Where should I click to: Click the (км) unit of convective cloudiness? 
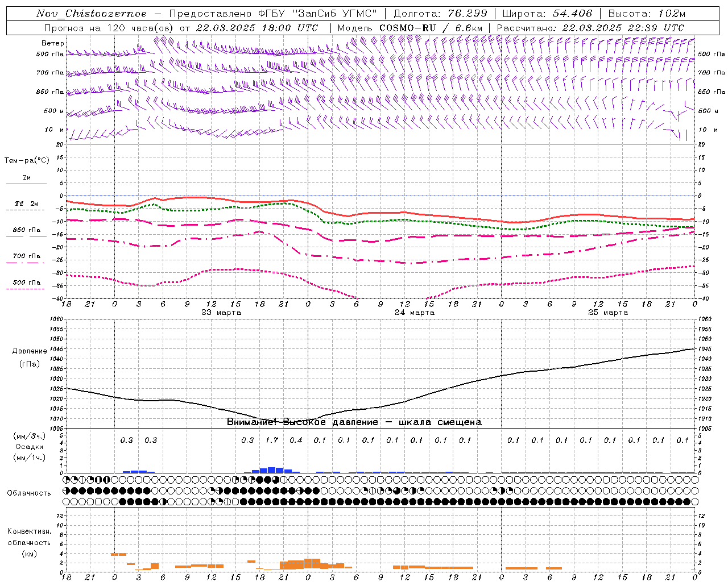(29, 553)
